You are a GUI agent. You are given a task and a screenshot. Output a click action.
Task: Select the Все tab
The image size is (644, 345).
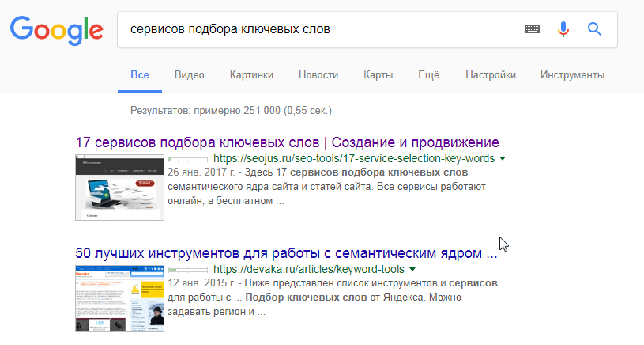140,75
